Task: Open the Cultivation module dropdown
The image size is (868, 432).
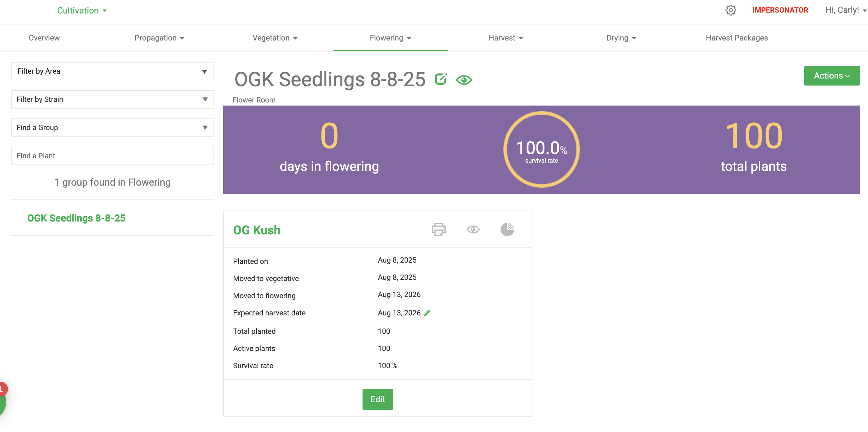Action: (82, 10)
